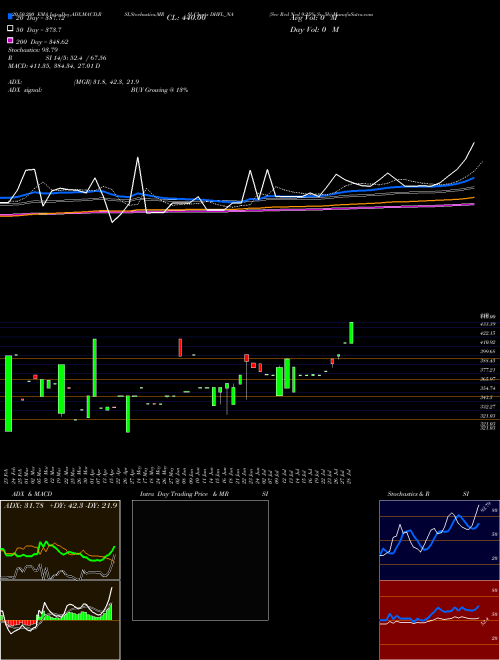Click the 'Stochastics & RSI' panel title

point(428,494)
